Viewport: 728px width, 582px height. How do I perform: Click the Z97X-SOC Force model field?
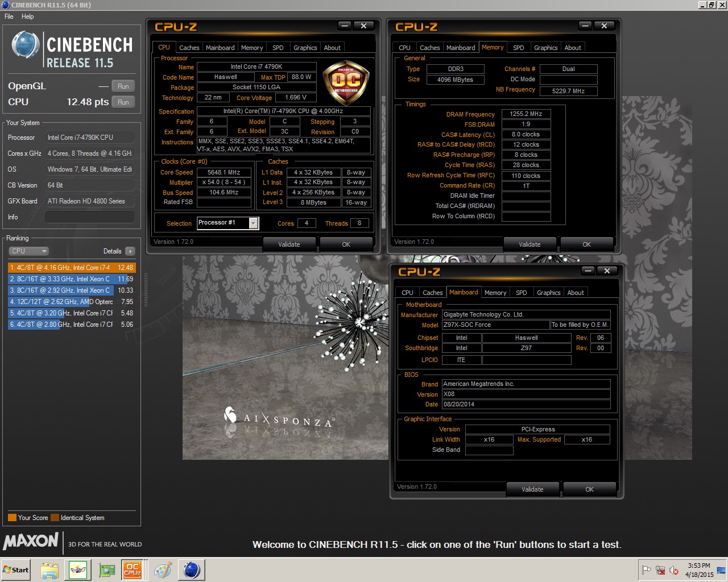(495, 325)
